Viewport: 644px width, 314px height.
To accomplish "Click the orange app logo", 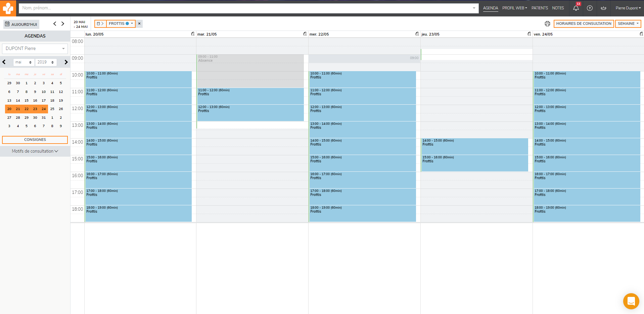I will click(8, 8).
